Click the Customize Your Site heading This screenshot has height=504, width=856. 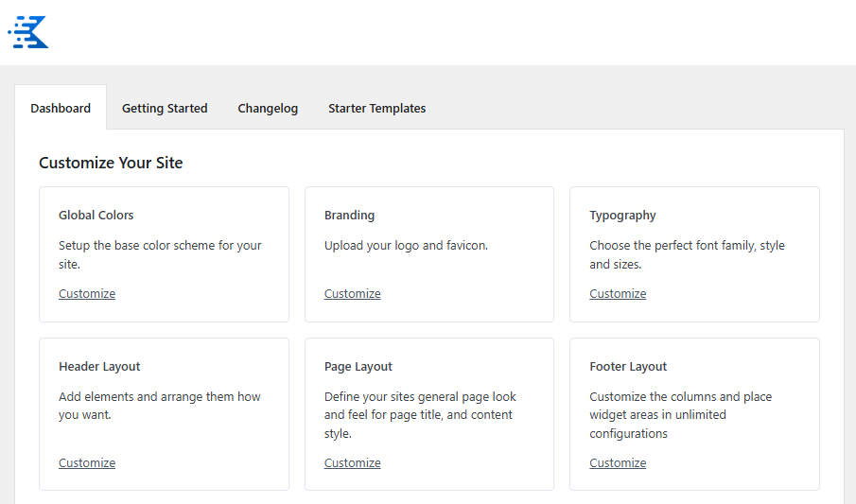[x=111, y=164]
